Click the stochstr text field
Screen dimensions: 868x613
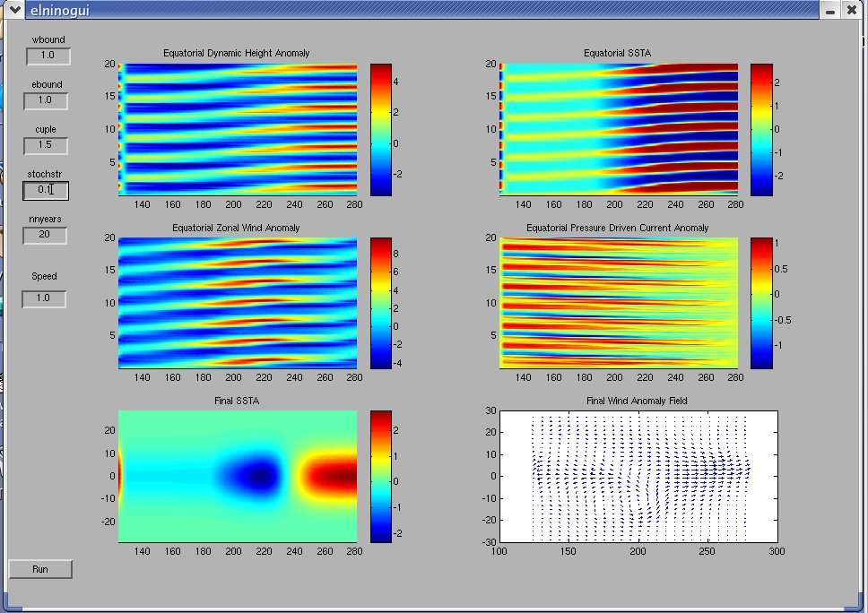tap(46, 190)
